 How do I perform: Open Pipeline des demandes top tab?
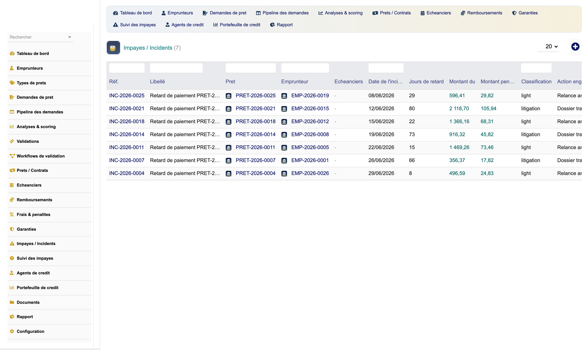tap(282, 13)
